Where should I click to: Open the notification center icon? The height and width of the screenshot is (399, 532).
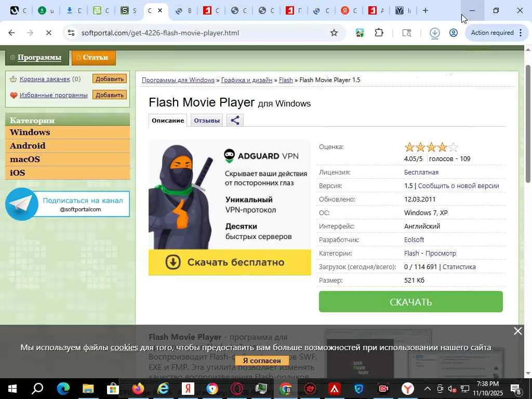pyautogui.click(x=516, y=389)
